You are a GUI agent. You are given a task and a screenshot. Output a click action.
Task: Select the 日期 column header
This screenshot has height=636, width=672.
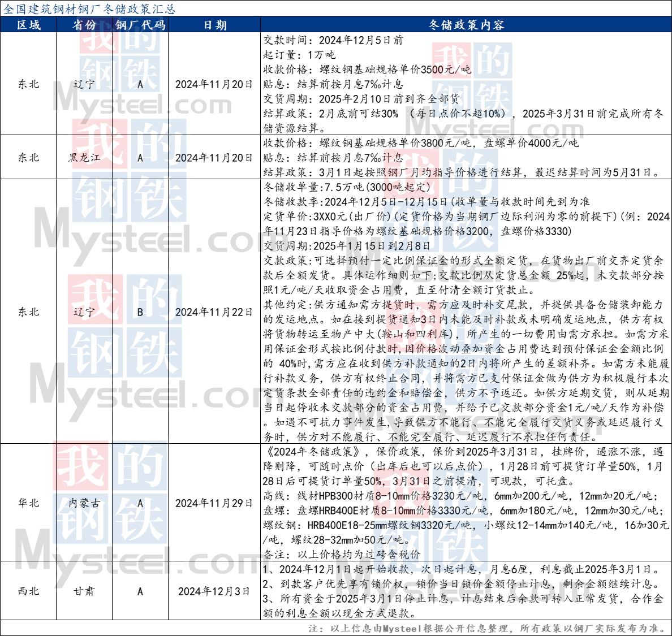tap(214, 24)
